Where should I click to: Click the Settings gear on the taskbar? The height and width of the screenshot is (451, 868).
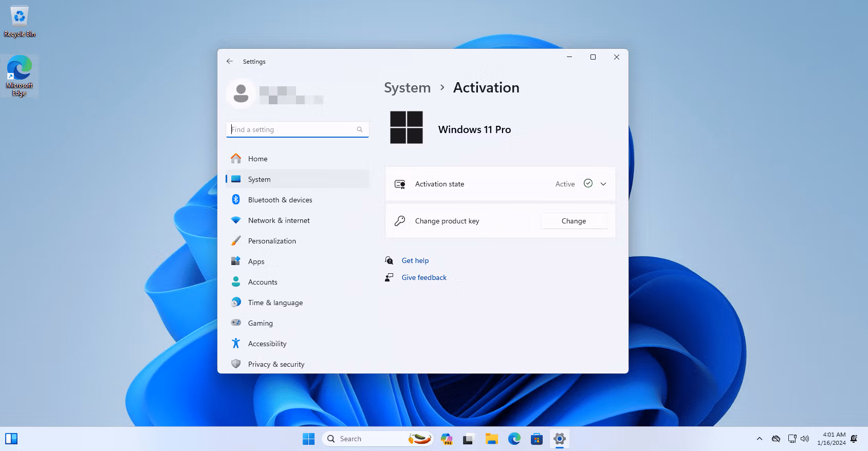click(x=560, y=439)
